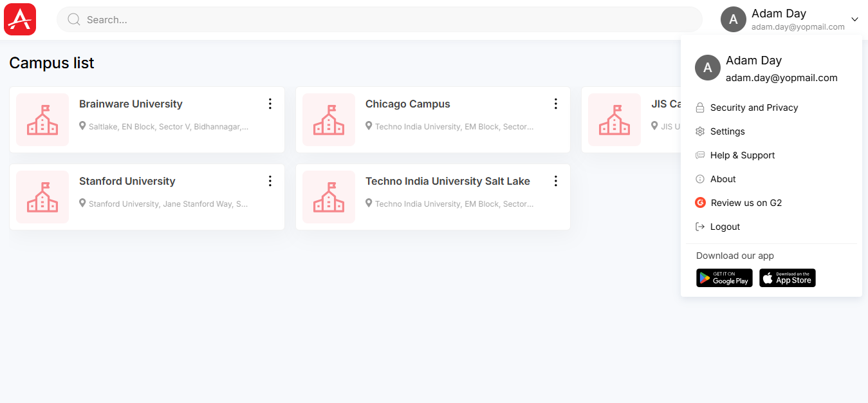Focus the Search input field
868x403 pixels.
tap(380, 19)
